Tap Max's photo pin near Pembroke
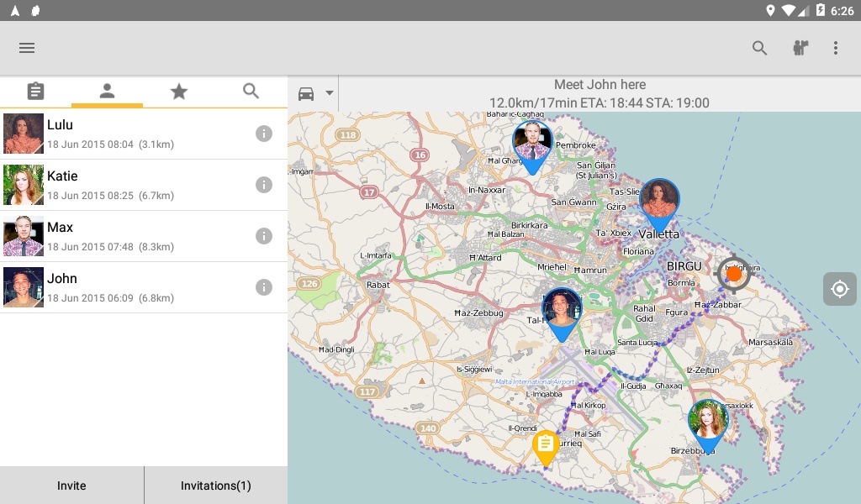 (532, 146)
